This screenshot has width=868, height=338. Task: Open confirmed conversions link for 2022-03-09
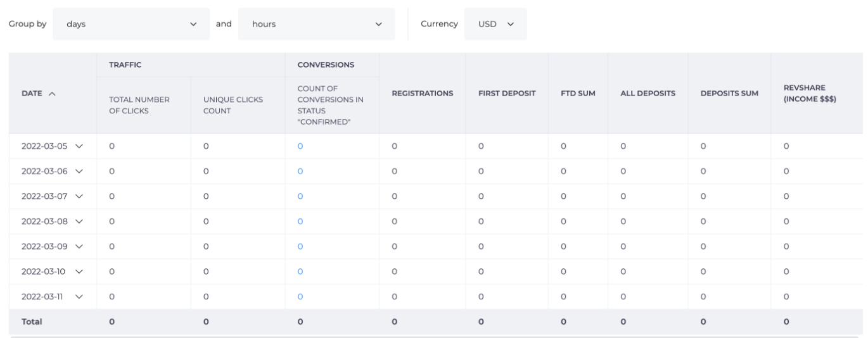pos(300,246)
